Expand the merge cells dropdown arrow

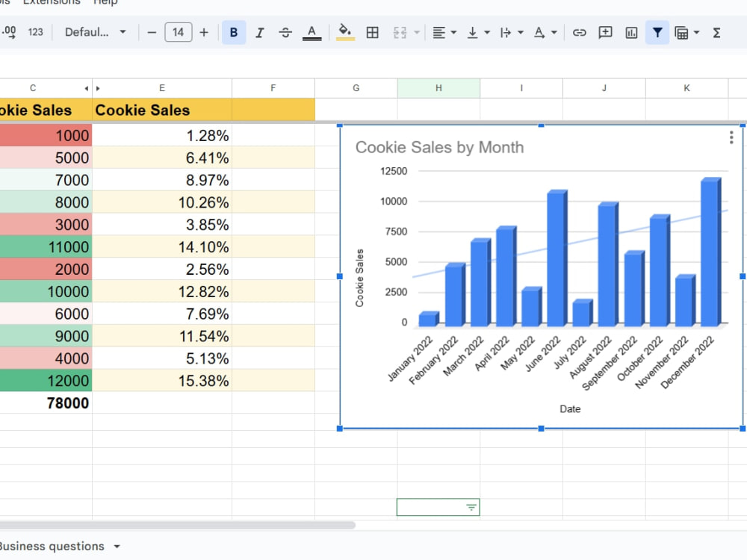pyautogui.click(x=417, y=32)
